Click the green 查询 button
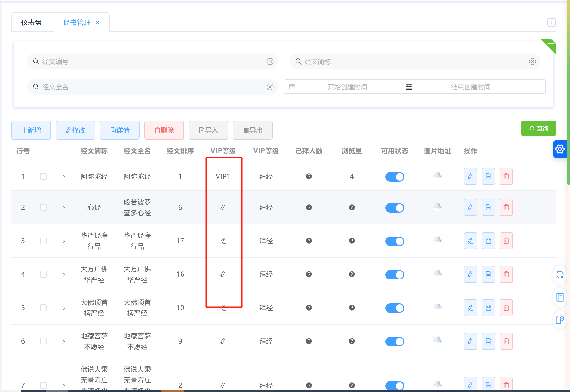This screenshot has height=392, width=570. tap(538, 128)
